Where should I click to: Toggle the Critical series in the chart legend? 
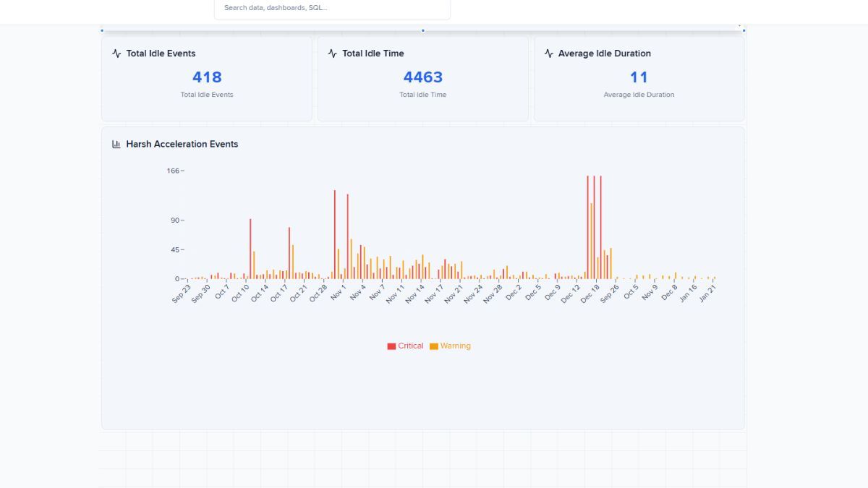pyautogui.click(x=404, y=346)
